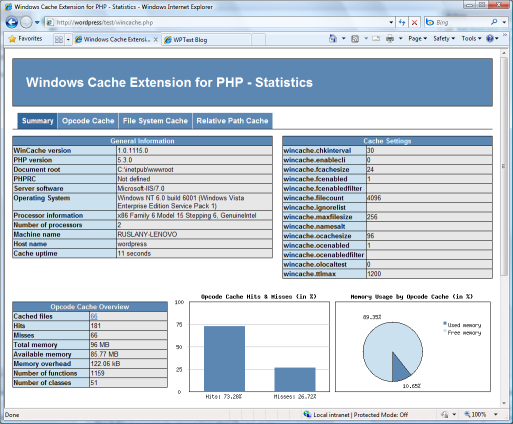Switch to the WPTest Blog tab
Viewport: 513px width, 424px height.
[206, 40]
